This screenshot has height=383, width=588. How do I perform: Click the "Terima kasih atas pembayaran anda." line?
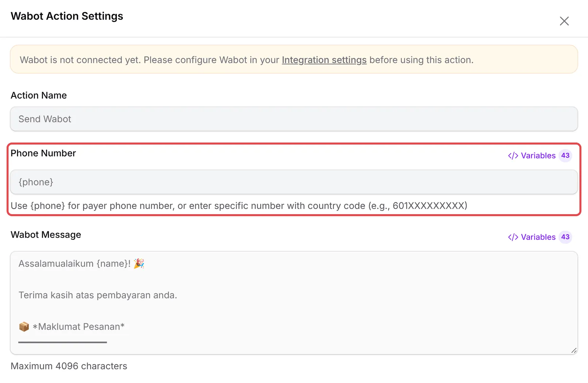point(98,295)
